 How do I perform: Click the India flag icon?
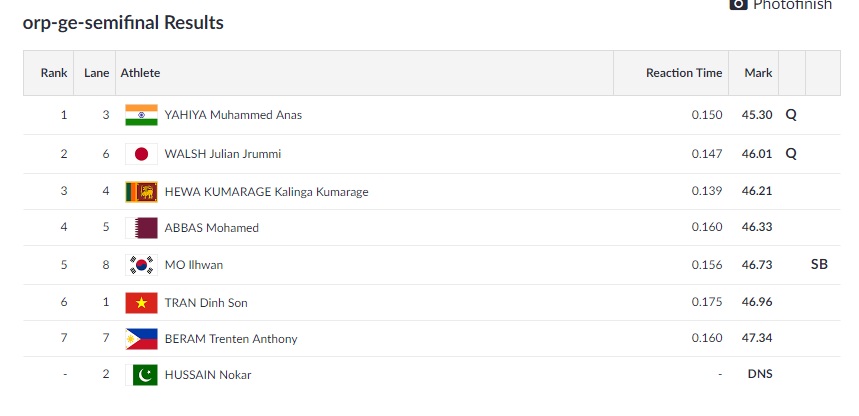point(141,115)
